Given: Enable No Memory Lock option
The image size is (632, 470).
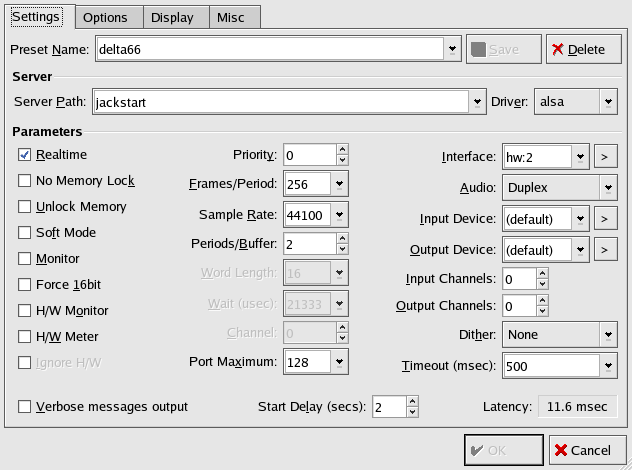Looking at the screenshot, I should [25, 181].
